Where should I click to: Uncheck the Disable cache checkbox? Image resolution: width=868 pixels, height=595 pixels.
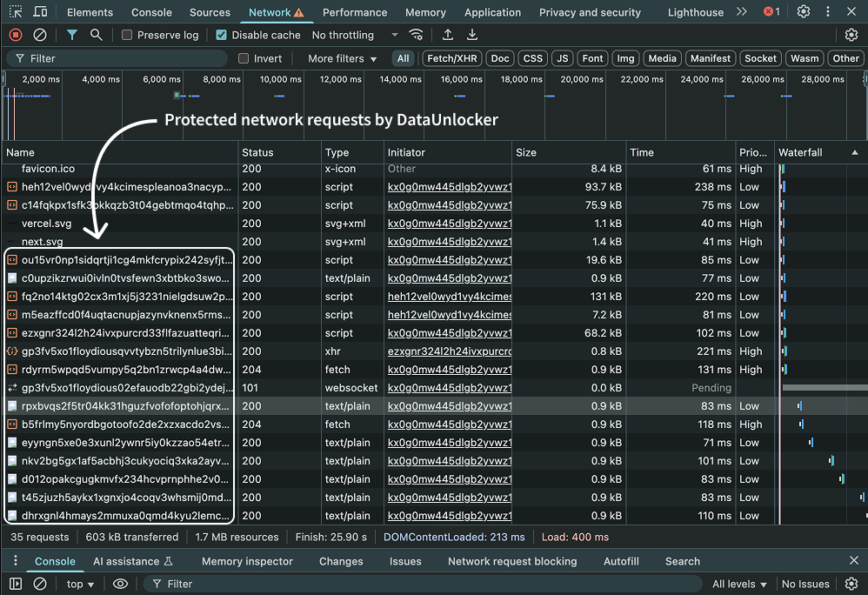click(x=222, y=35)
